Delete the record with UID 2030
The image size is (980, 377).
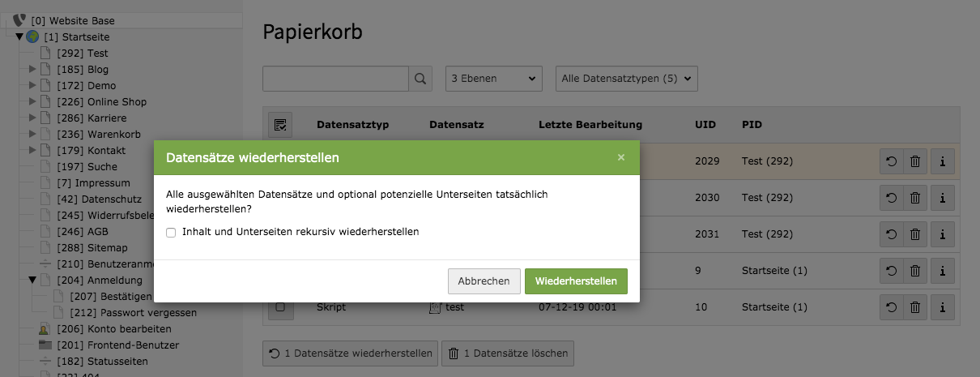tap(915, 197)
